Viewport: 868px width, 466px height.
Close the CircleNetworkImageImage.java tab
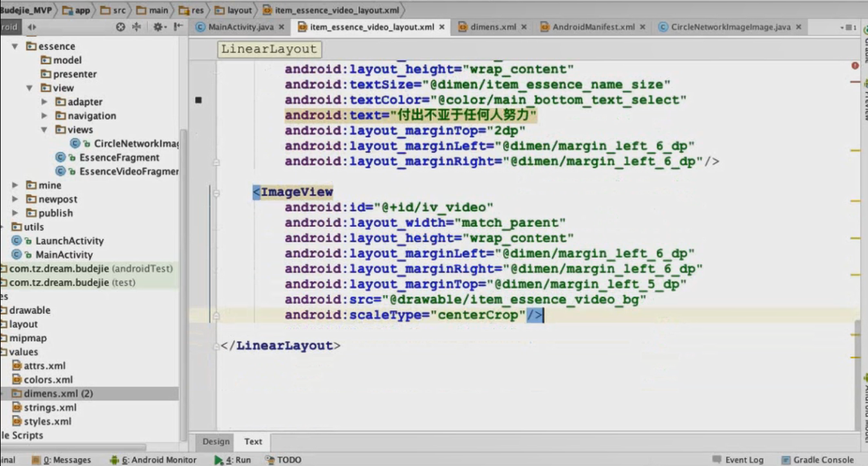799,27
